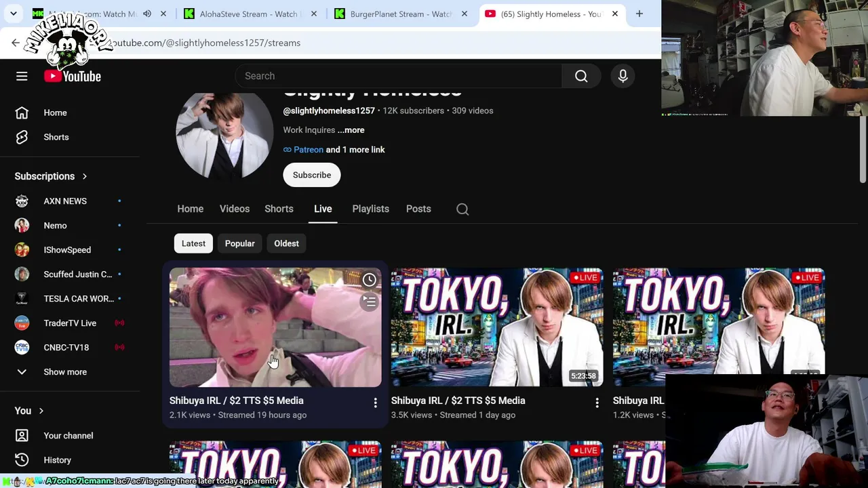Switch to the Posts tab
868x488 pixels.
[418, 209]
